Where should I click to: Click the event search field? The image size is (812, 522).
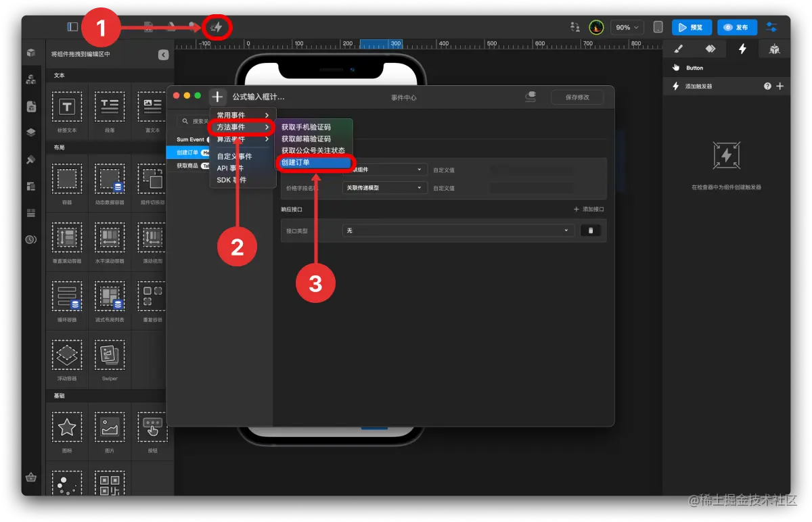tap(194, 121)
